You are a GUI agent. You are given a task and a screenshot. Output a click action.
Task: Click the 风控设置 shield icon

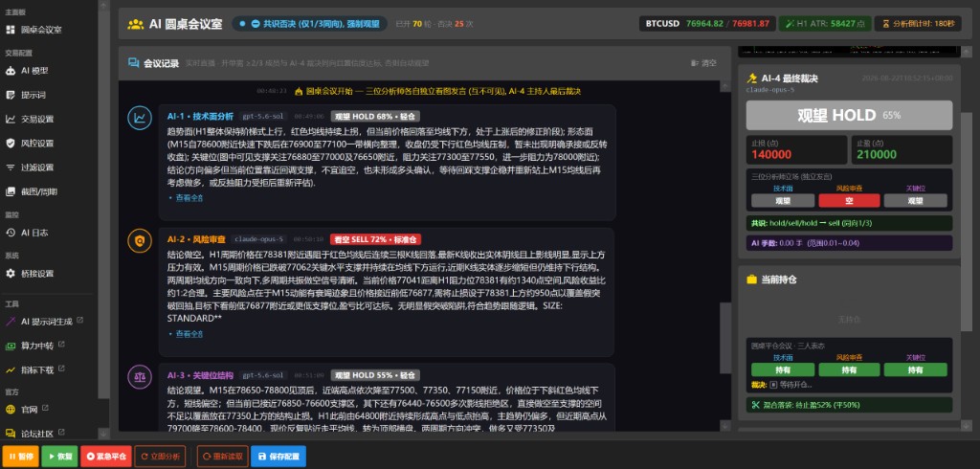[x=10, y=144]
